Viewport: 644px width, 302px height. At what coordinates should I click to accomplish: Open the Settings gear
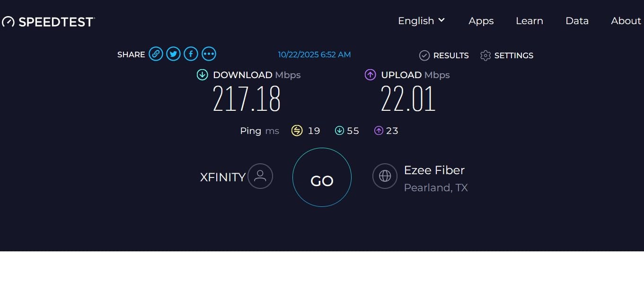pyautogui.click(x=485, y=55)
